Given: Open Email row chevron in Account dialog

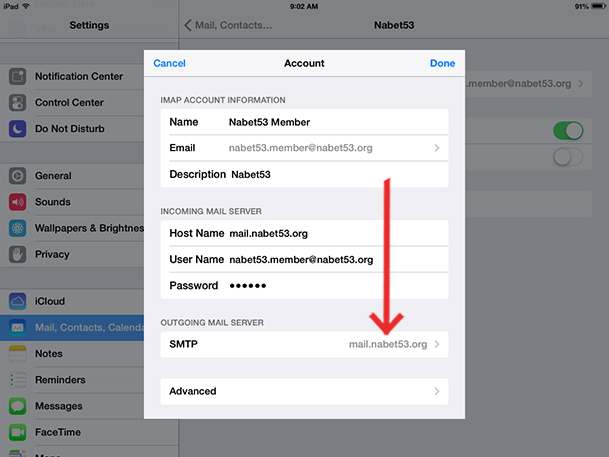Looking at the screenshot, I should (437, 148).
